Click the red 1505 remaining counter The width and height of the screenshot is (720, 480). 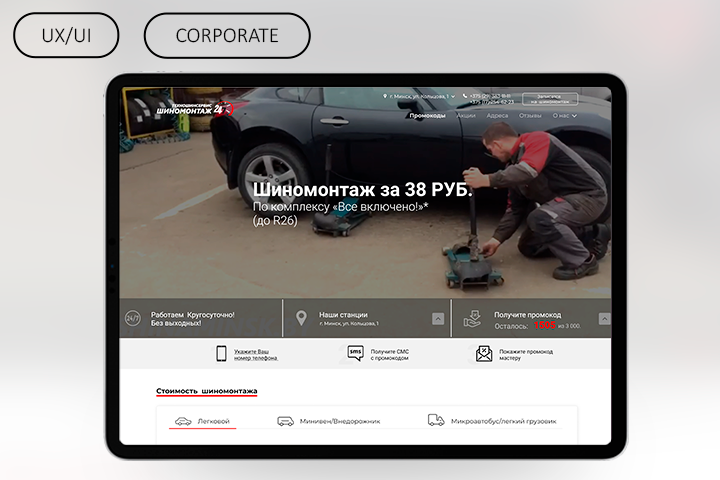point(545,325)
